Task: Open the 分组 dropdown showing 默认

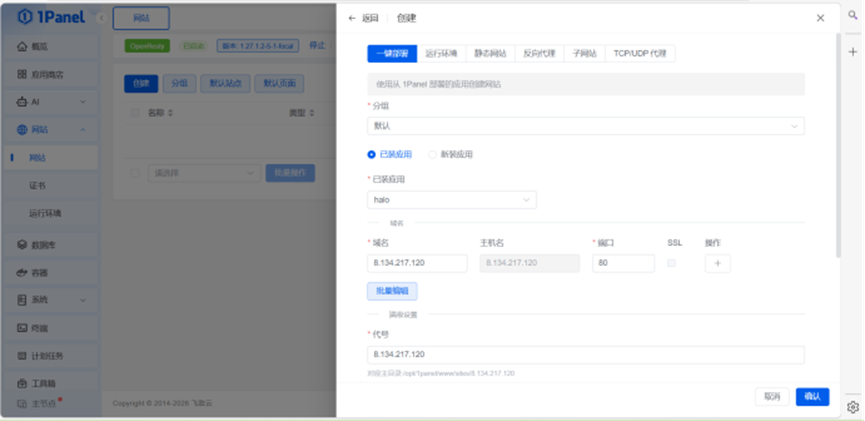Action: tap(586, 126)
